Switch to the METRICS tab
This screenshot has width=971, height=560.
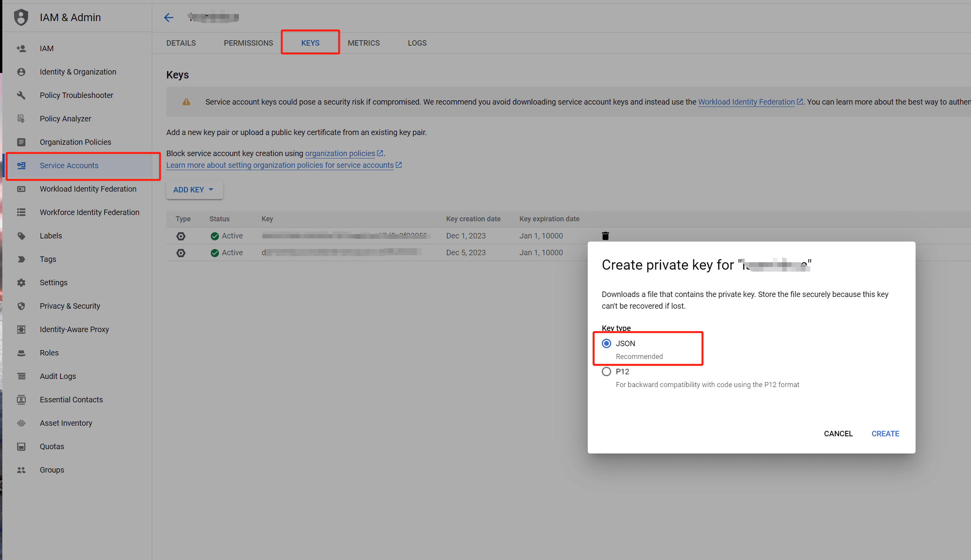pos(364,43)
